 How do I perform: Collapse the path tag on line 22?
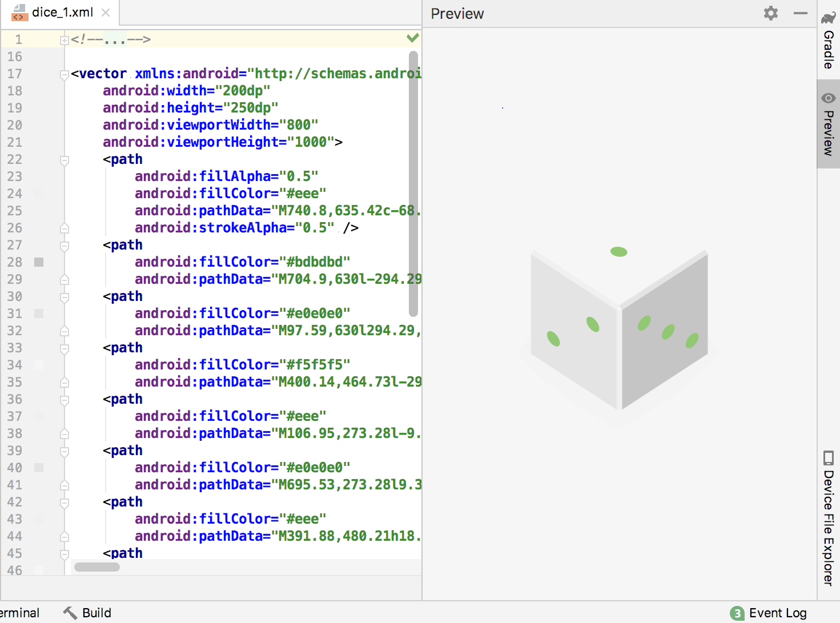(x=65, y=160)
